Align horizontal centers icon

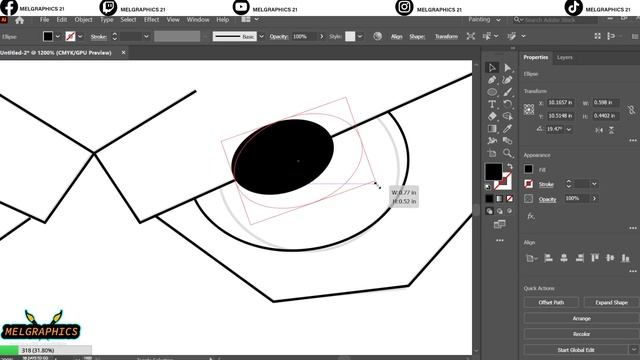tap(564, 258)
